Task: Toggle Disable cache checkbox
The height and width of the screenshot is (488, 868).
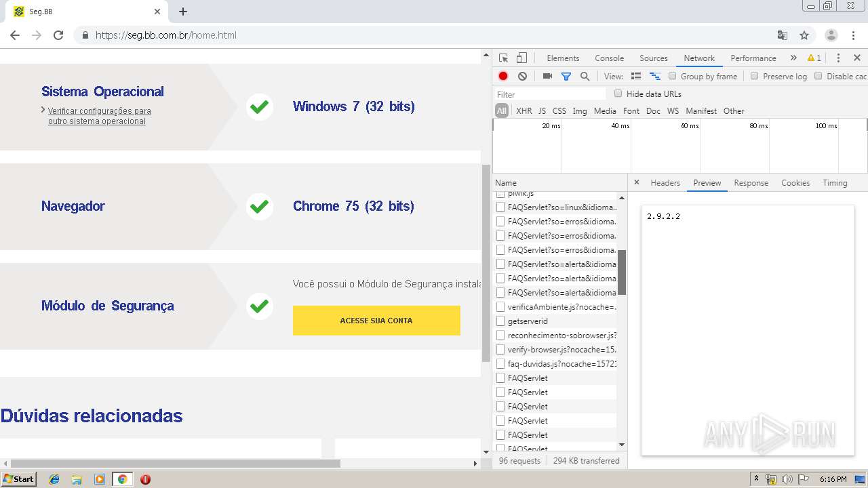Action: click(x=818, y=76)
